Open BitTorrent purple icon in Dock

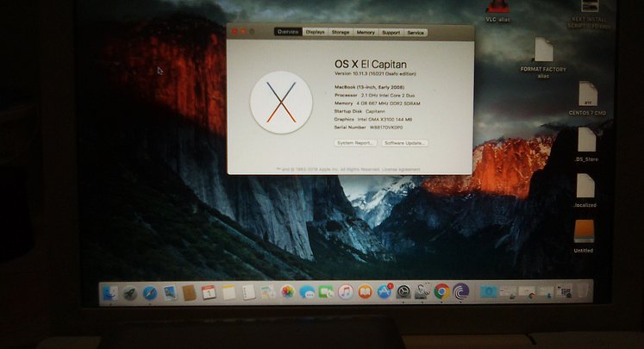pyautogui.click(x=461, y=291)
